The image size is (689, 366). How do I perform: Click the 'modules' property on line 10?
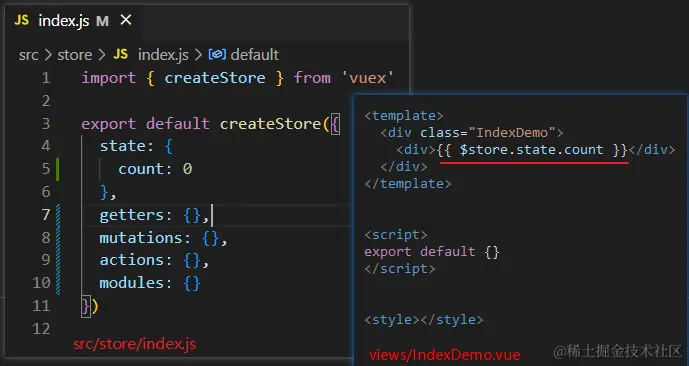click(x=131, y=283)
